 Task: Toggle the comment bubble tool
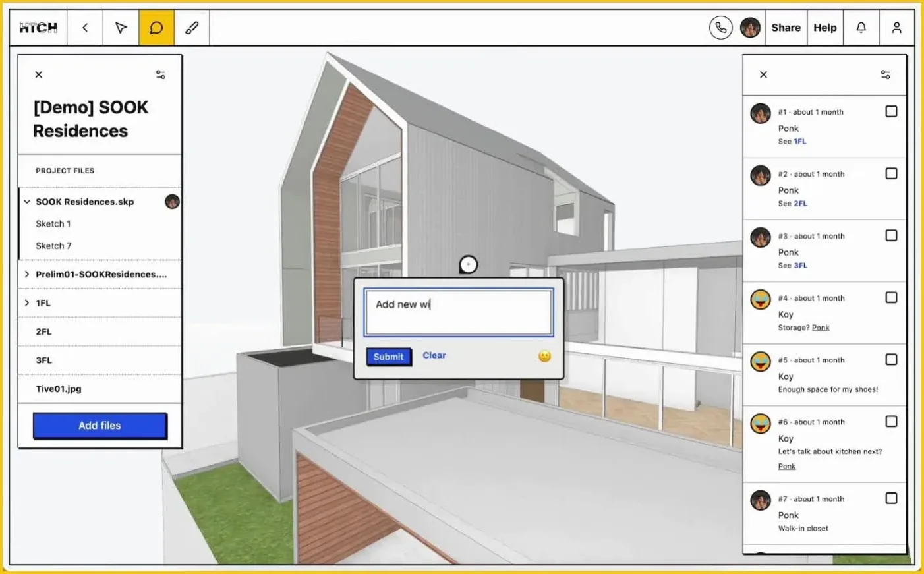point(156,28)
